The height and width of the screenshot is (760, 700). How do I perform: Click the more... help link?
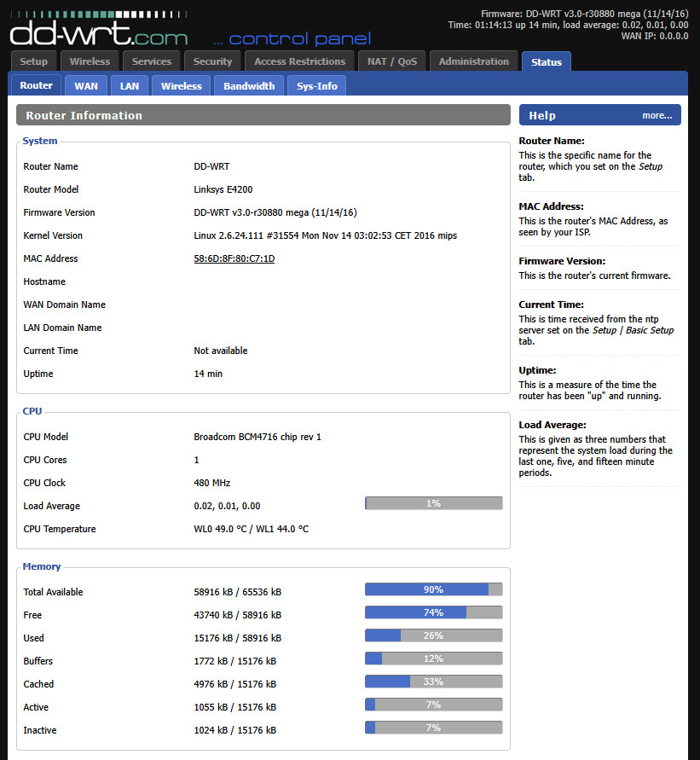[657, 115]
